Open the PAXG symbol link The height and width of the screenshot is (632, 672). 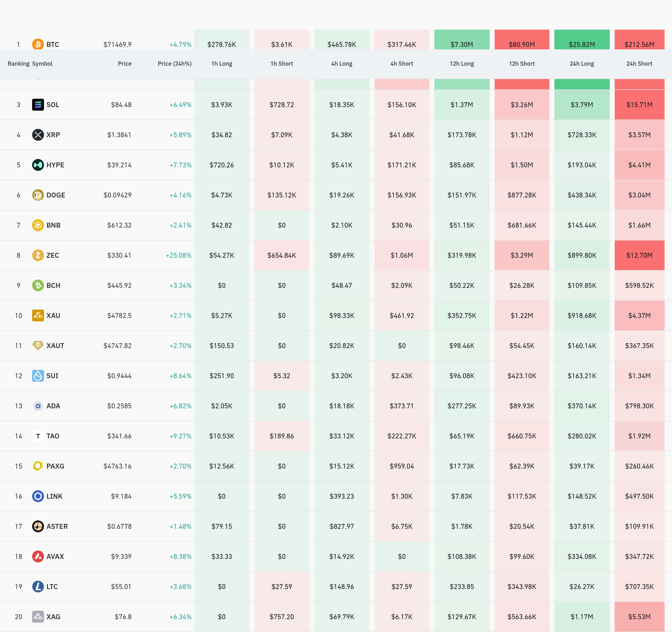[x=55, y=466]
